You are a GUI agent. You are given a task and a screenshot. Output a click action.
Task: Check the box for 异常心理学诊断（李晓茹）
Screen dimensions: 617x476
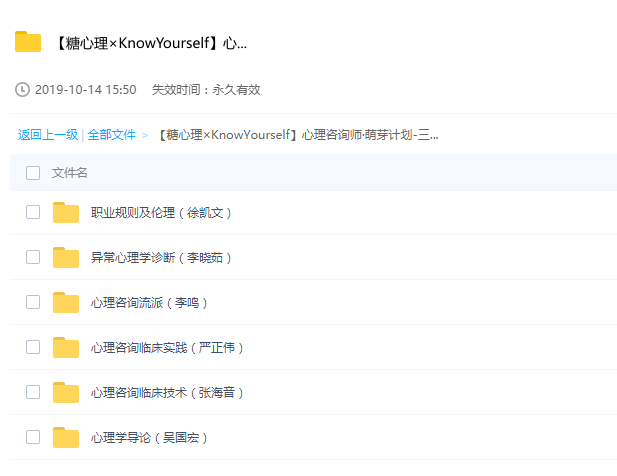click(33, 257)
